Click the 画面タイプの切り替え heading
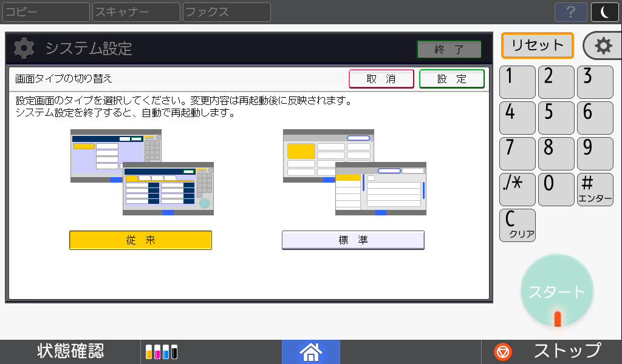This screenshot has height=364, width=622. 63,79
